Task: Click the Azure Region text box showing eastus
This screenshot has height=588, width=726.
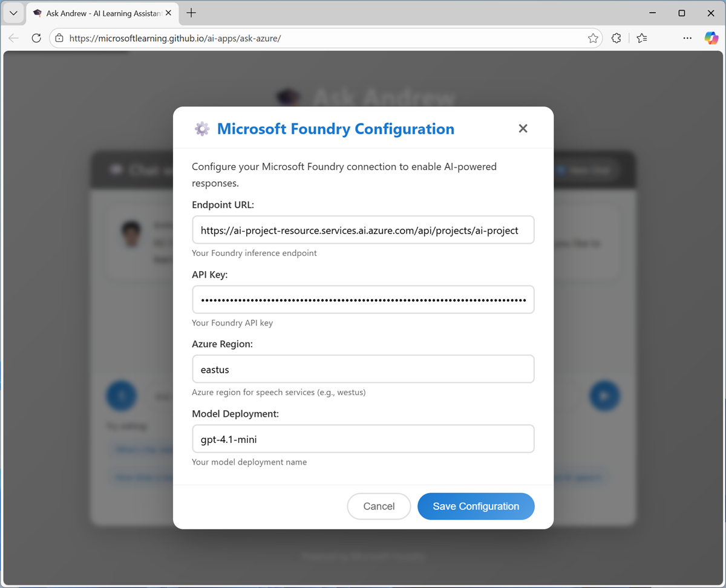Action: (363, 369)
